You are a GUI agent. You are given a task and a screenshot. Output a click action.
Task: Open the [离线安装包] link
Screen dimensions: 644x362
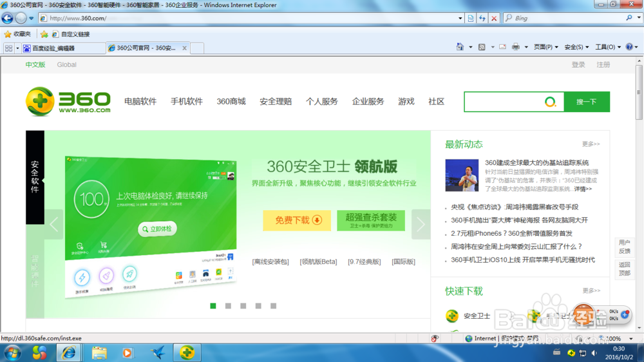click(270, 262)
